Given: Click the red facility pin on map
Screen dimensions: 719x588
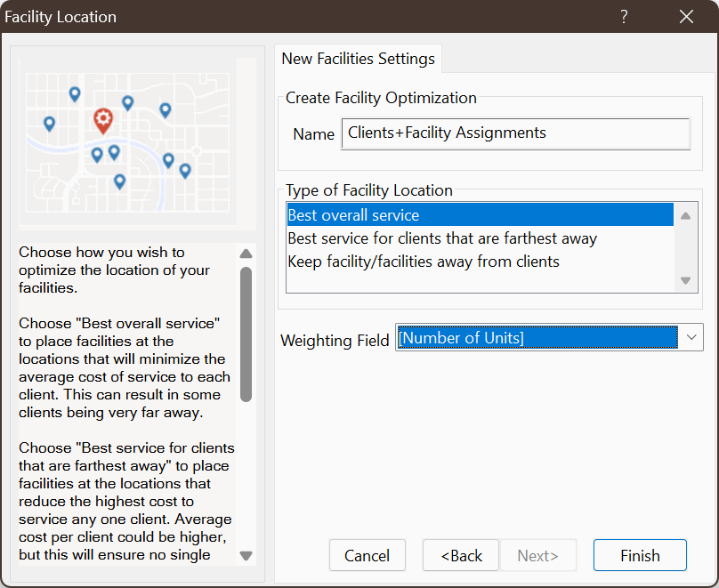Looking at the screenshot, I should click(103, 121).
